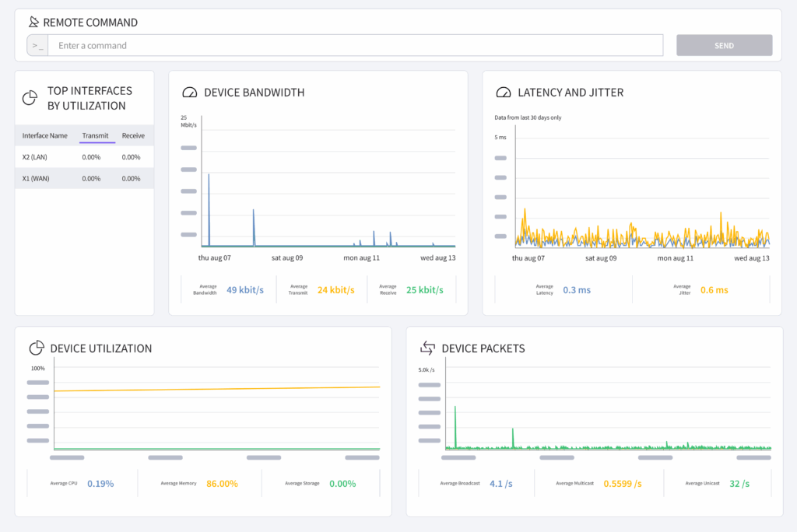Click the Device Bandwidth gauge icon
Viewport: 797px width, 532px height.
point(190,93)
